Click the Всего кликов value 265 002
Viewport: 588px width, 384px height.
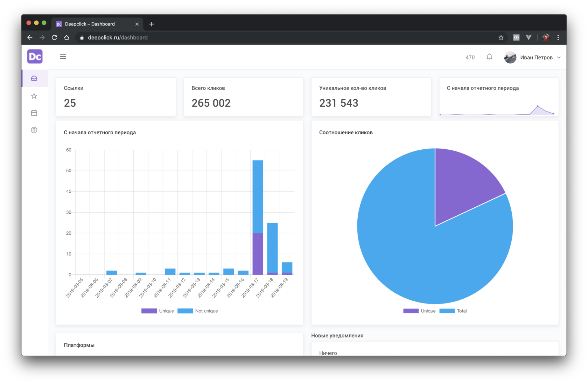click(211, 103)
